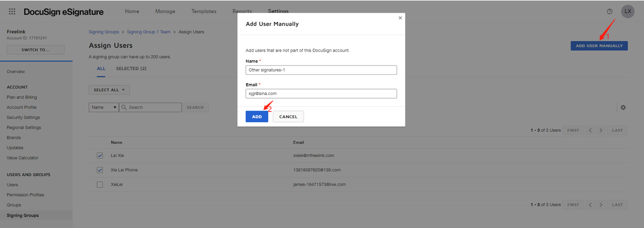The image size is (644, 228).
Task: Check the XieLei user checkbox
Action: (x=100, y=185)
